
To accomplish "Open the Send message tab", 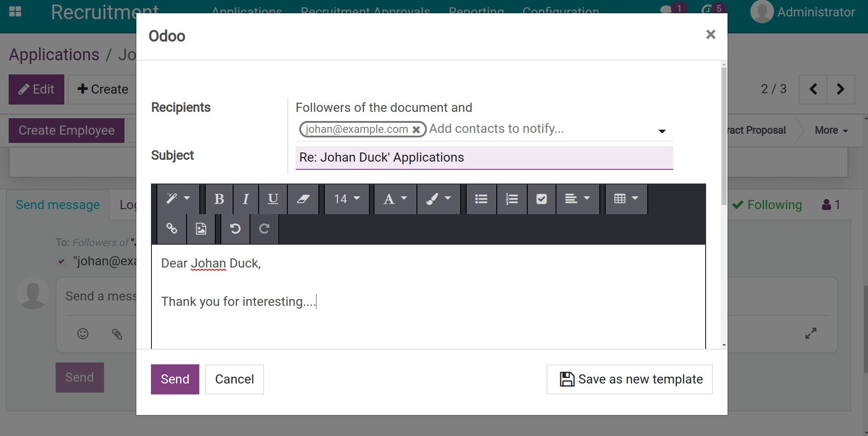I will 57,205.
